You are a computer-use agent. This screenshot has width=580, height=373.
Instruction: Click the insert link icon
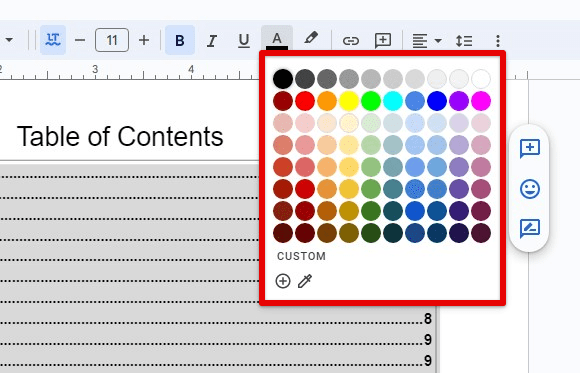[350, 40]
